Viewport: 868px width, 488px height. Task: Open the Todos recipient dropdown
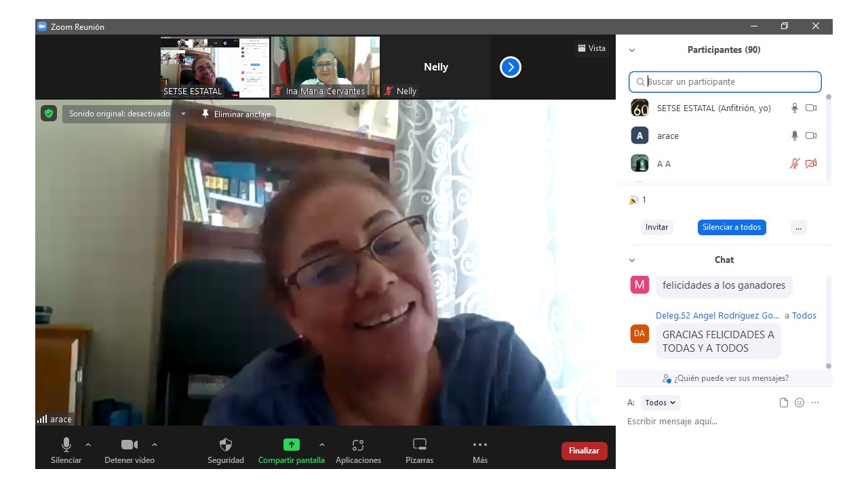pyautogui.click(x=660, y=403)
